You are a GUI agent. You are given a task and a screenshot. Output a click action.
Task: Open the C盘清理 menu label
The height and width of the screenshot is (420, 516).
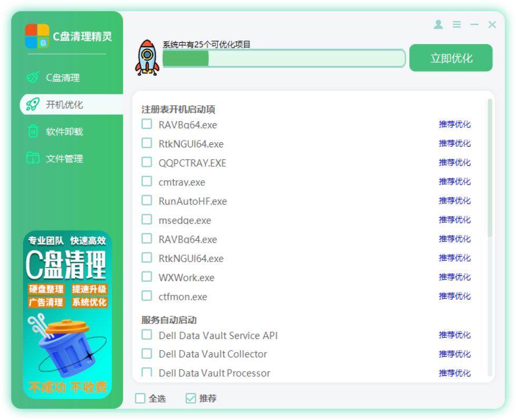63,77
